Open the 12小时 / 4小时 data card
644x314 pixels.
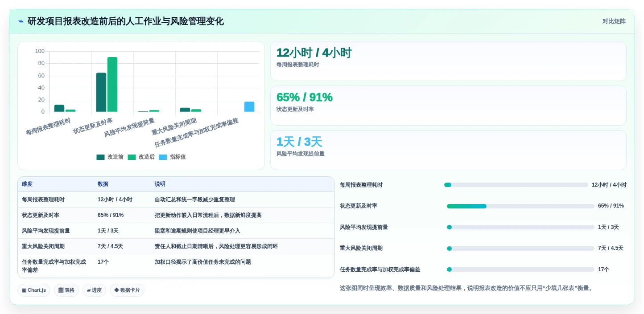click(x=448, y=61)
